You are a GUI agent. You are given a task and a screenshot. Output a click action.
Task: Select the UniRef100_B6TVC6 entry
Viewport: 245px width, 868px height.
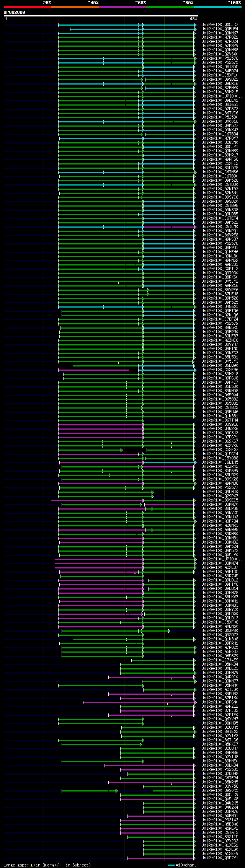click(220, 113)
